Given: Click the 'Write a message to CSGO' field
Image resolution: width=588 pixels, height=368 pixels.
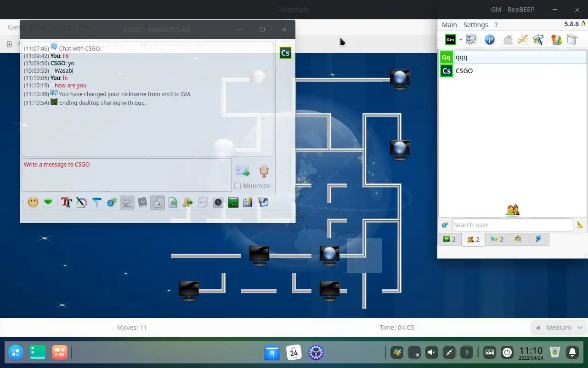Looking at the screenshot, I should click(x=126, y=175).
